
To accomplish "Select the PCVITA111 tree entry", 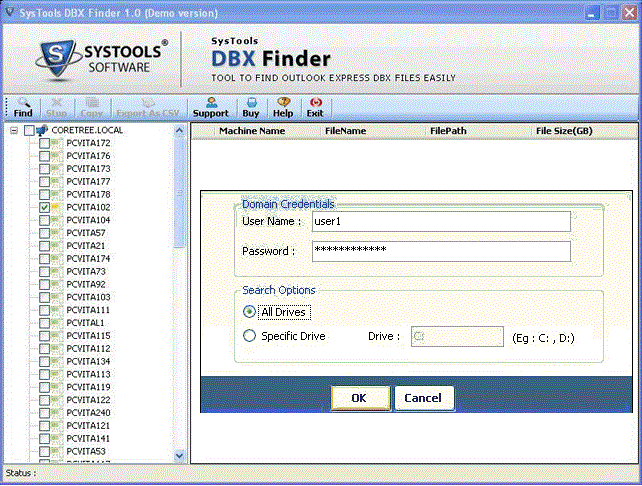I will 88,310.
